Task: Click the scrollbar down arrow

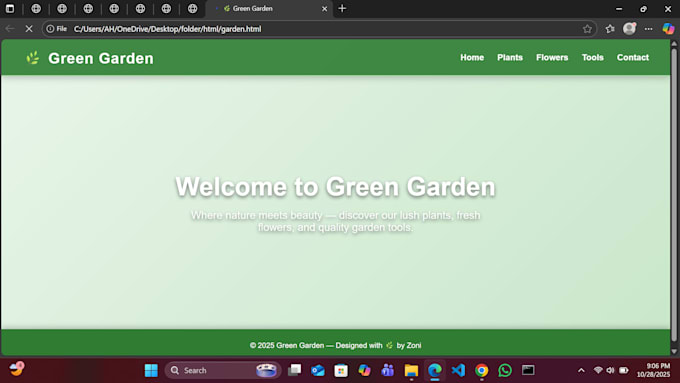Action: click(674, 351)
